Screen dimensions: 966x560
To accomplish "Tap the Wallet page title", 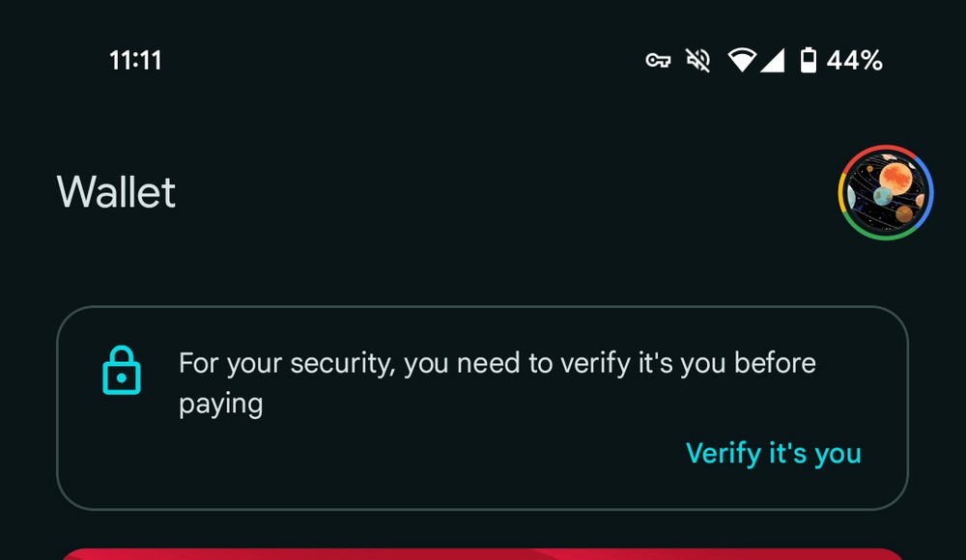I will pos(116,191).
